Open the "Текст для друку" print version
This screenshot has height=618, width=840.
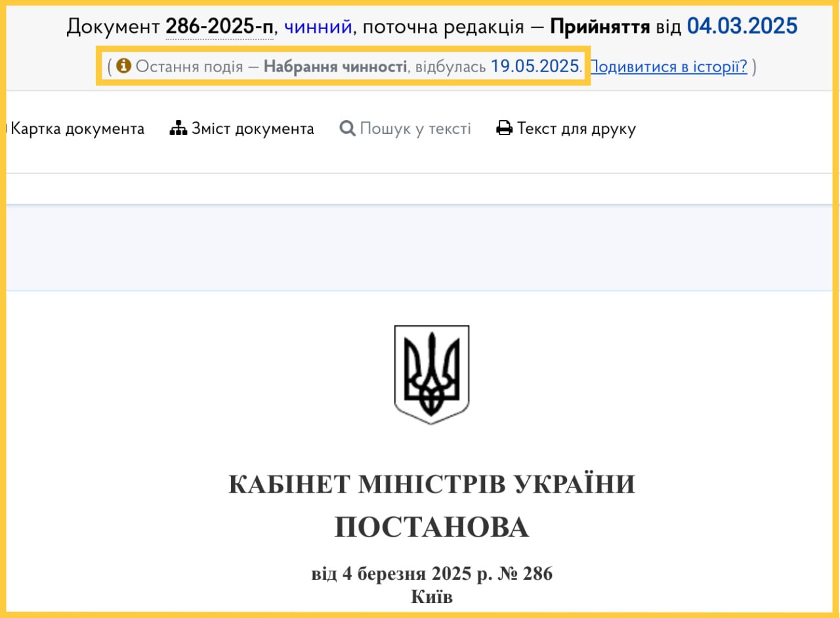(x=576, y=129)
